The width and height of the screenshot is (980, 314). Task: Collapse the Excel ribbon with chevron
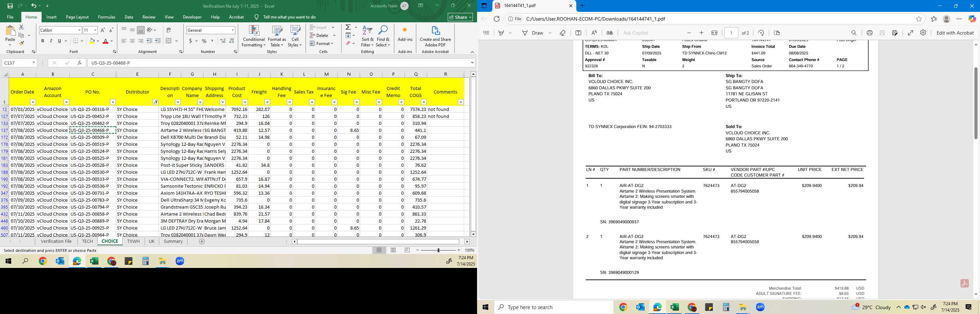pos(472,52)
